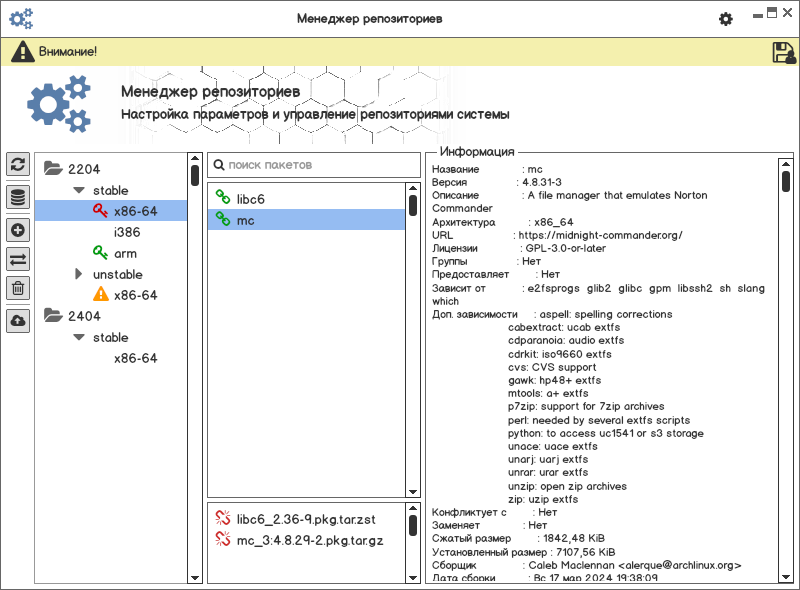Collapse the stable branch under 2204
The width and height of the screenshot is (800, 590).
tap(79, 190)
